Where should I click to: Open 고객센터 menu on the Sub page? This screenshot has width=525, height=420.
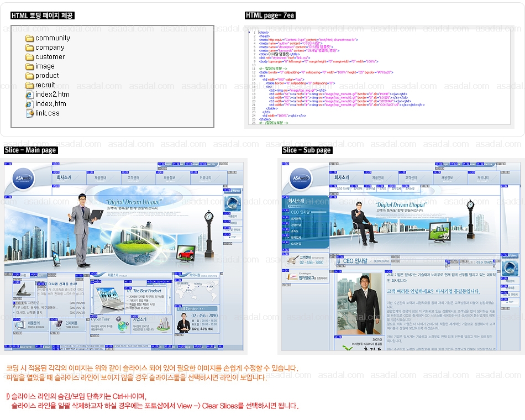tap(411, 177)
